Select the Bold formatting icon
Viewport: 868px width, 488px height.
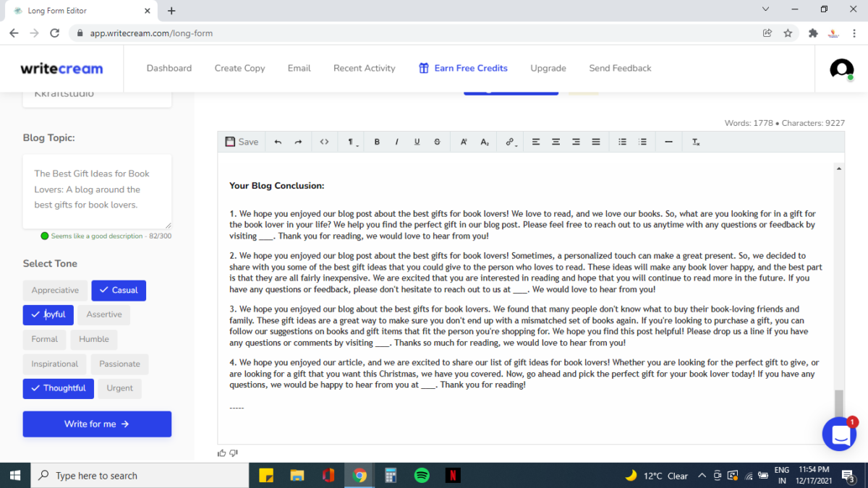377,141
